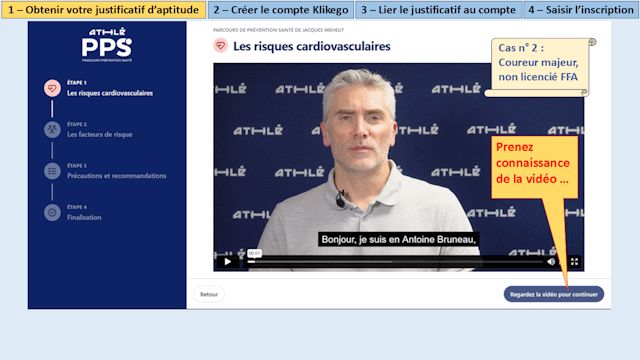This screenshot has width=640, height=360.
Task: Go back with the Retour button
Action: 209,294
